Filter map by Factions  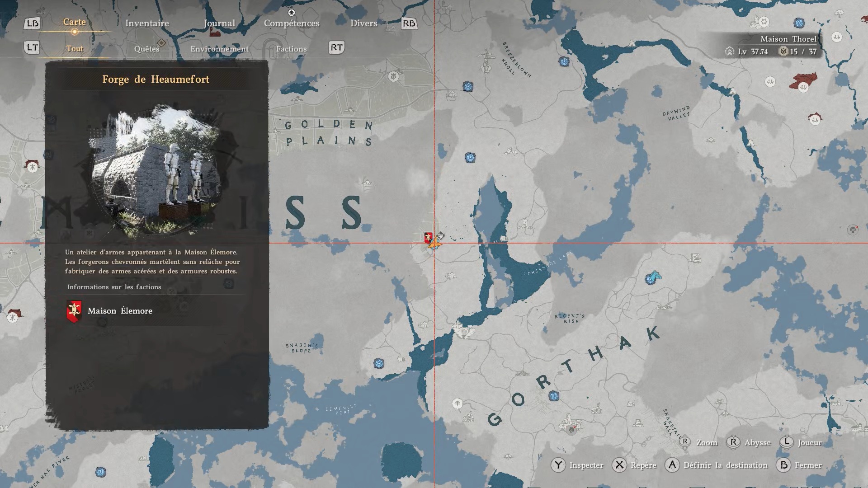(x=291, y=49)
